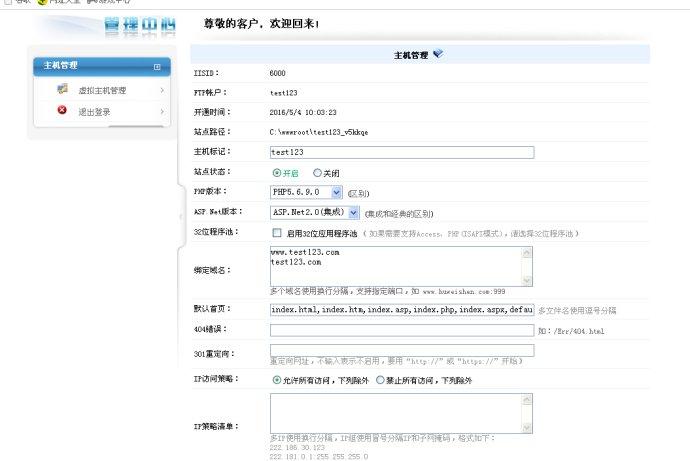Click scroll up arrow in 绑定域名 box

pyautogui.click(x=527, y=252)
